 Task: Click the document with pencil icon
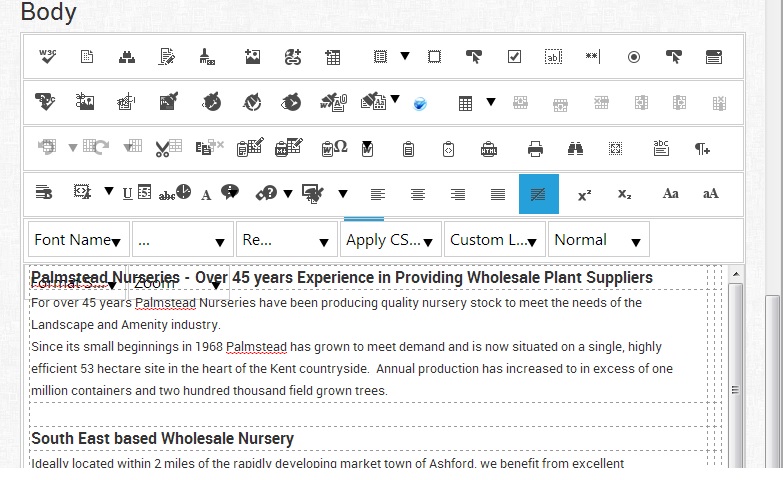pyautogui.click(x=167, y=57)
